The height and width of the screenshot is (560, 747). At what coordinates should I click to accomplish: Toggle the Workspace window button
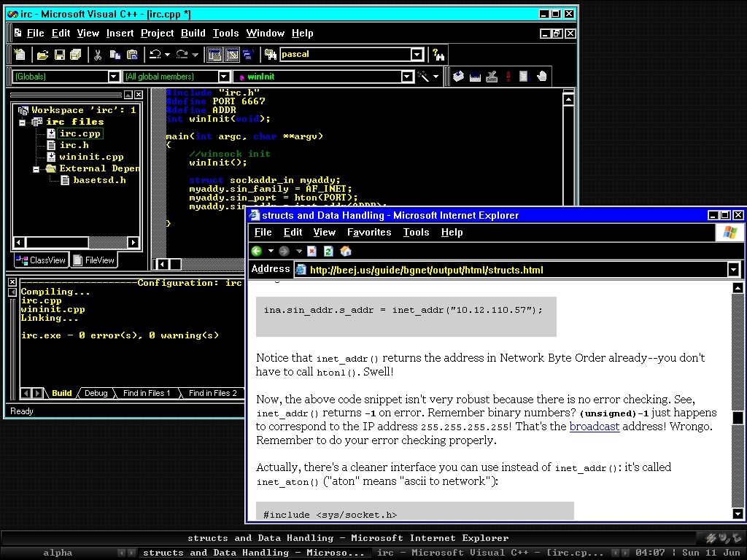214,55
